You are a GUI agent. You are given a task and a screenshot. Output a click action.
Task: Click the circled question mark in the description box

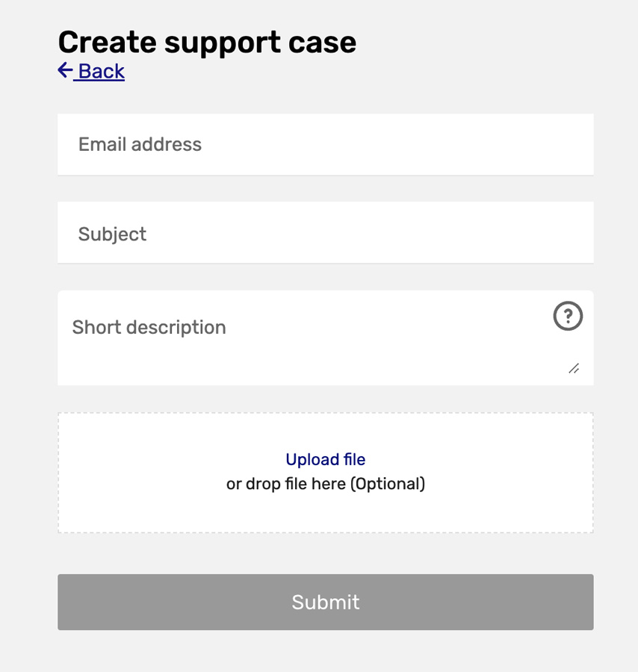coord(568,316)
